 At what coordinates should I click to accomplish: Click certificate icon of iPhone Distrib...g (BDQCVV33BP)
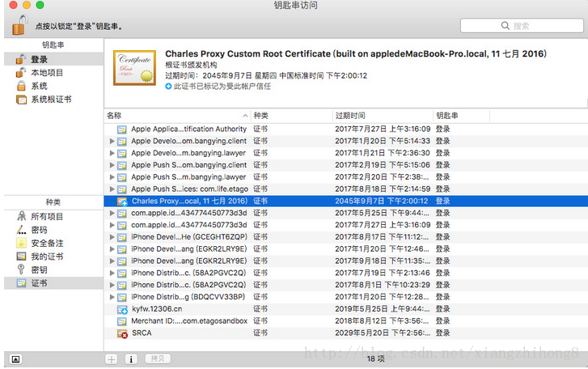(122, 297)
